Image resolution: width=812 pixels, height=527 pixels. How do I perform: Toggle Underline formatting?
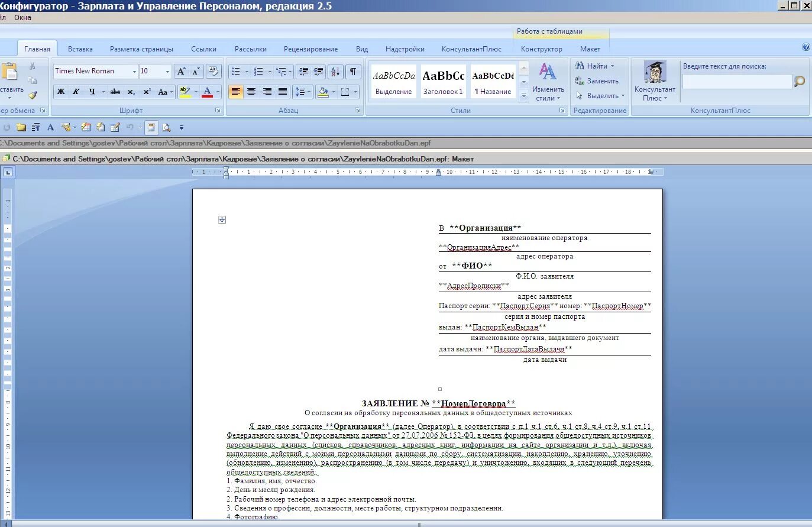tap(92, 92)
